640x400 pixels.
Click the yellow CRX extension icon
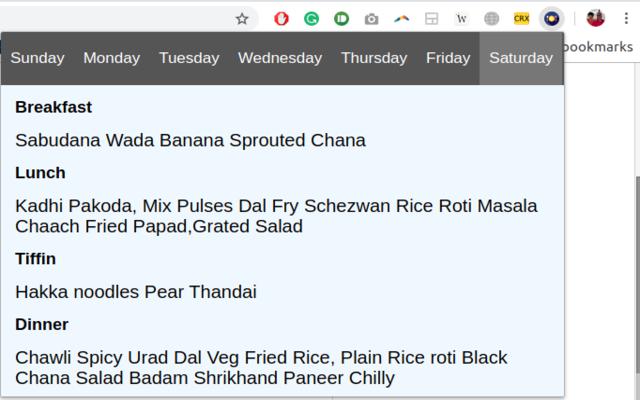pyautogui.click(x=521, y=18)
